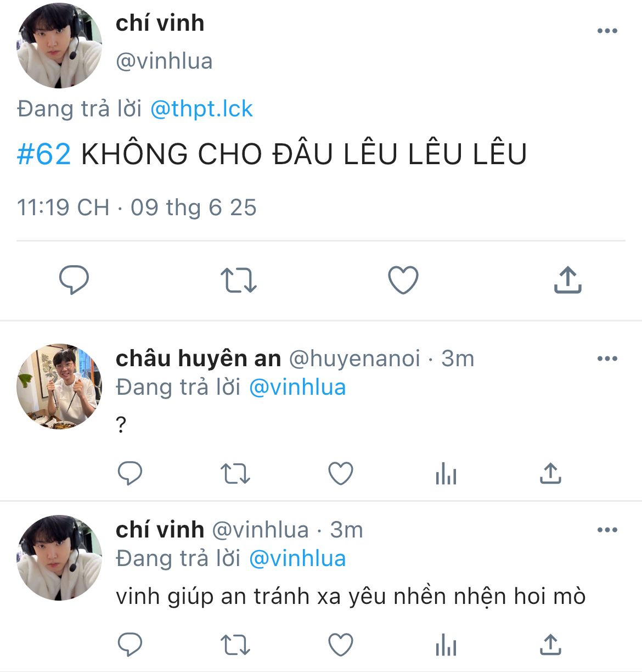Open the @thpt.lck mention link

point(201,109)
